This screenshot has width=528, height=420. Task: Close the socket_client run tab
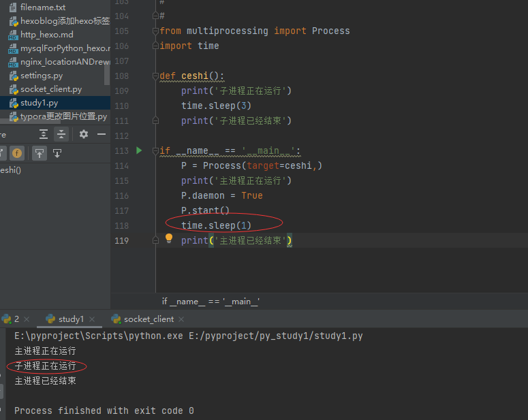(182, 319)
